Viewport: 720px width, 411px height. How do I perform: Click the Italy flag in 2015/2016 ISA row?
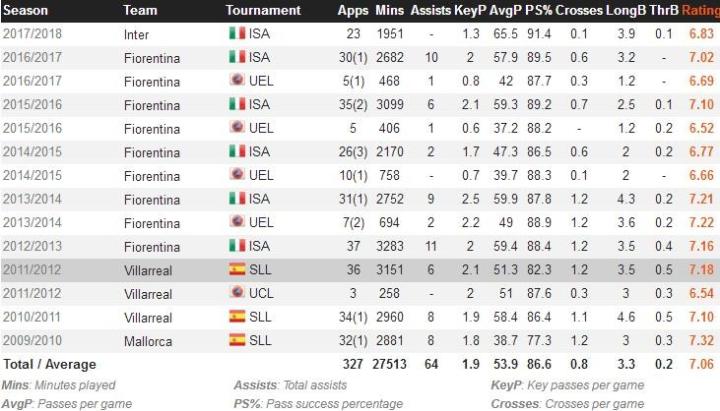tap(236, 104)
